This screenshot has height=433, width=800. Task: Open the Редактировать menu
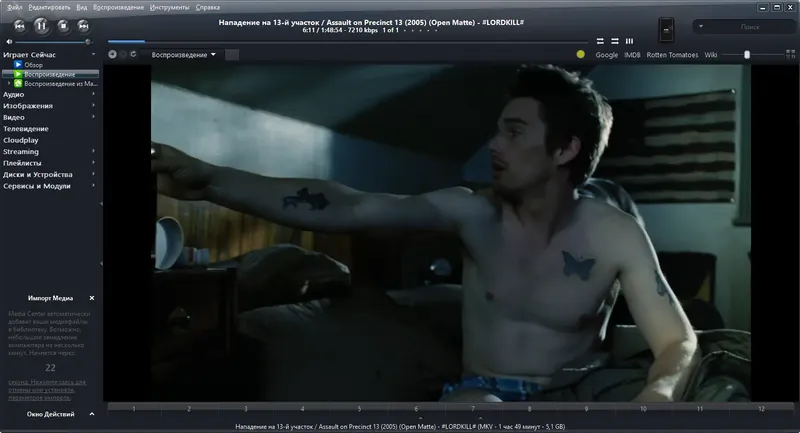[x=49, y=7]
